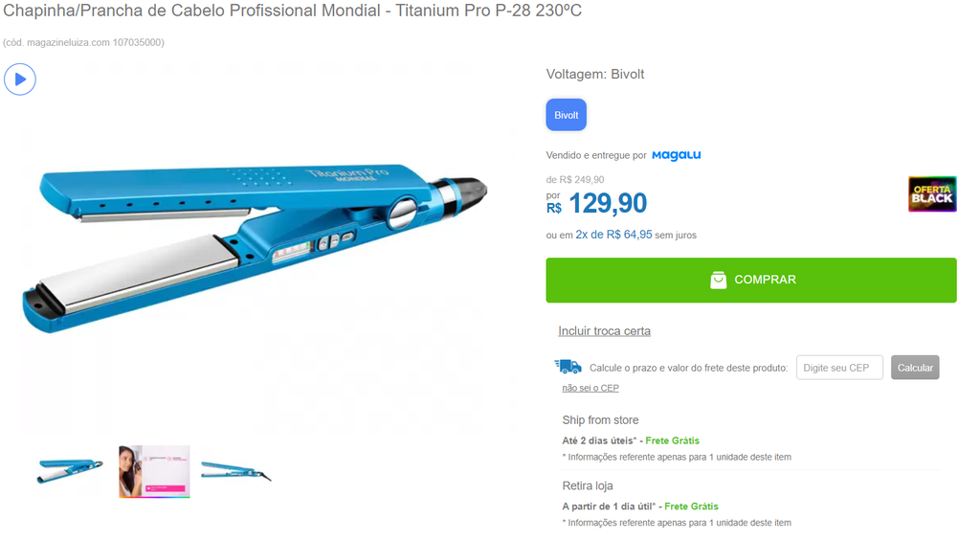Click the green COMPRAR button
Screen dimensions: 980x540
pyautogui.click(x=751, y=280)
